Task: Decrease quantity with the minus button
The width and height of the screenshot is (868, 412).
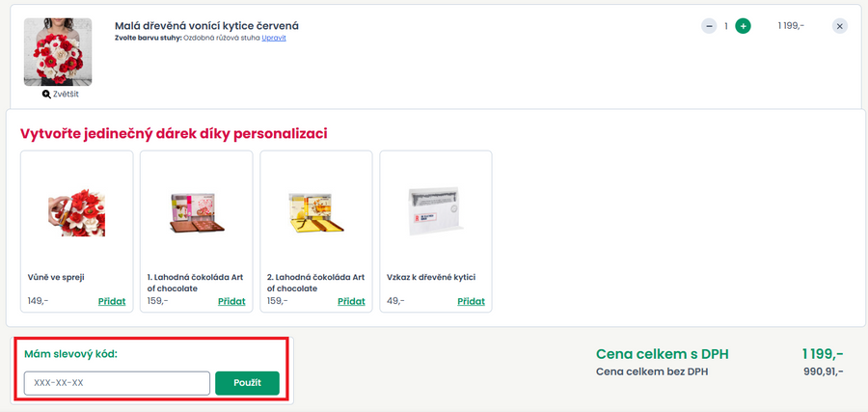Action: click(709, 26)
